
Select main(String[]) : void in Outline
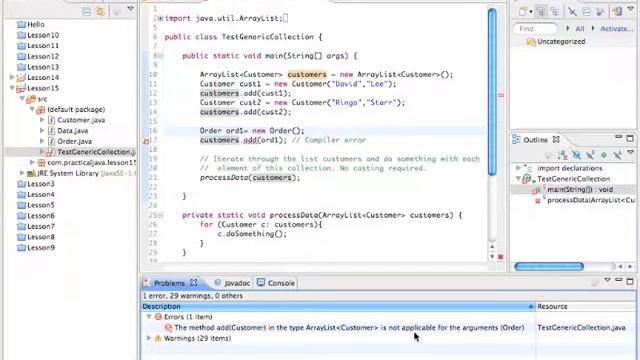(580, 189)
